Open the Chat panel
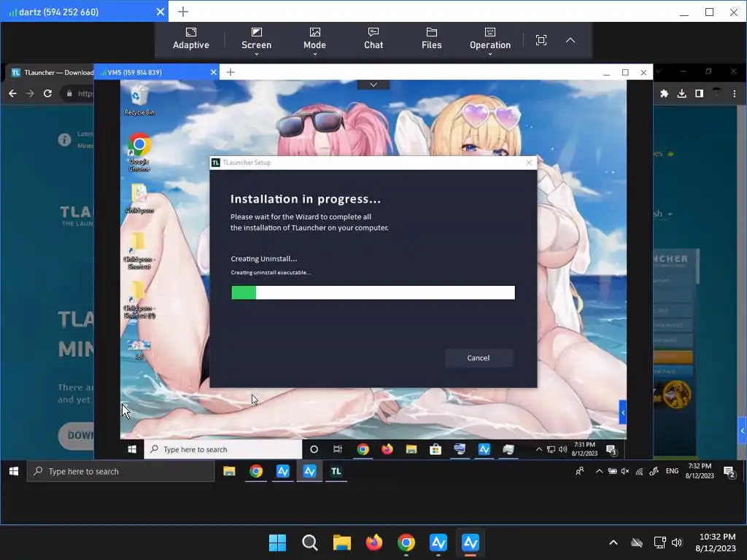This screenshot has width=747, height=560. [373, 39]
